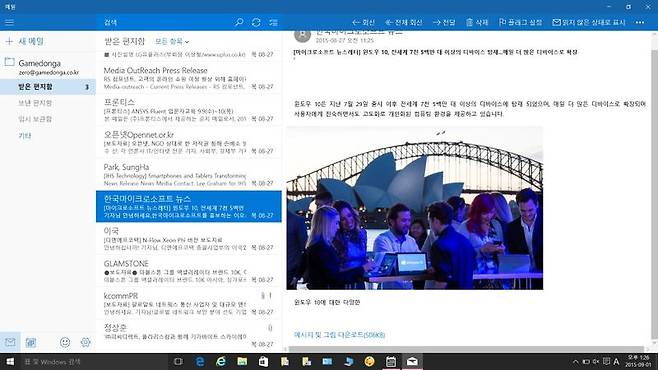Select the Gamedonga account
Viewport: 658px width, 370px height.
coord(48,67)
